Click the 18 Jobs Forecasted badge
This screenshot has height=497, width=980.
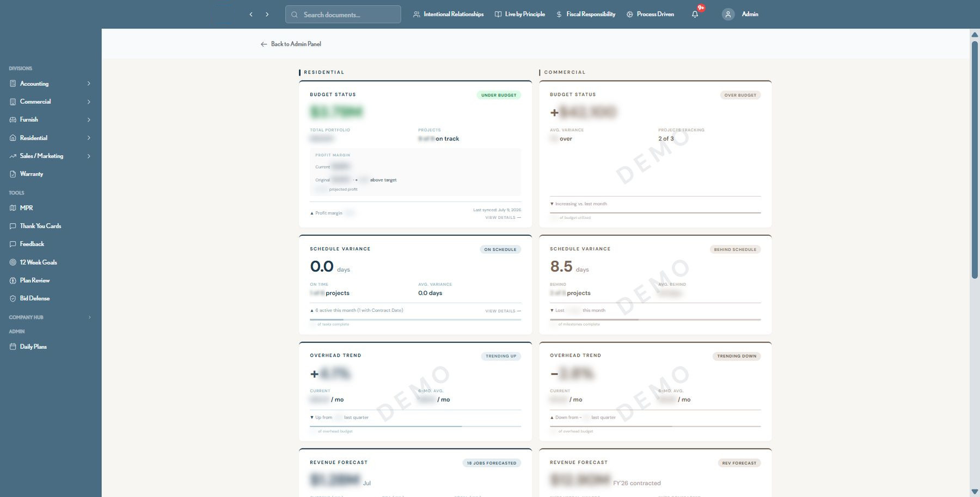(x=492, y=463)
